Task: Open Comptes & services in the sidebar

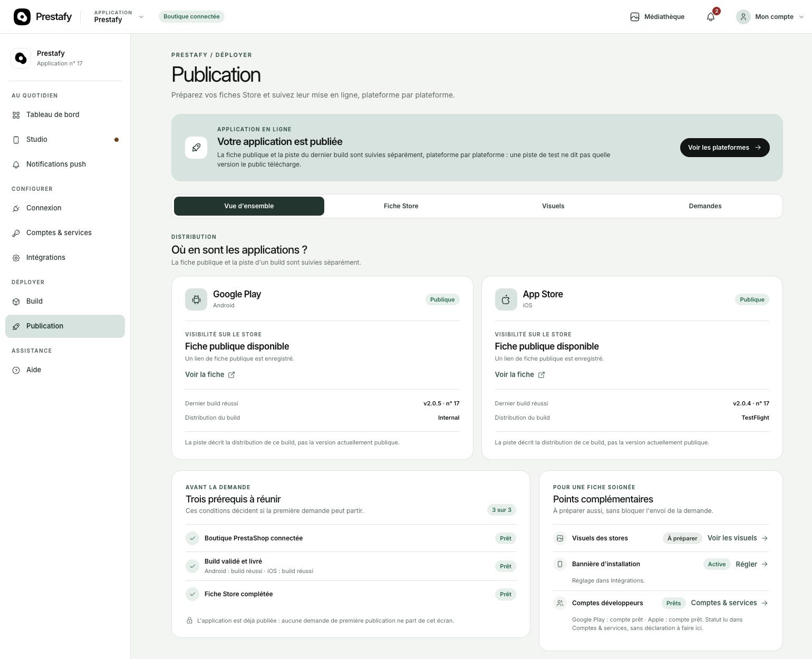Action: point(65,233)
